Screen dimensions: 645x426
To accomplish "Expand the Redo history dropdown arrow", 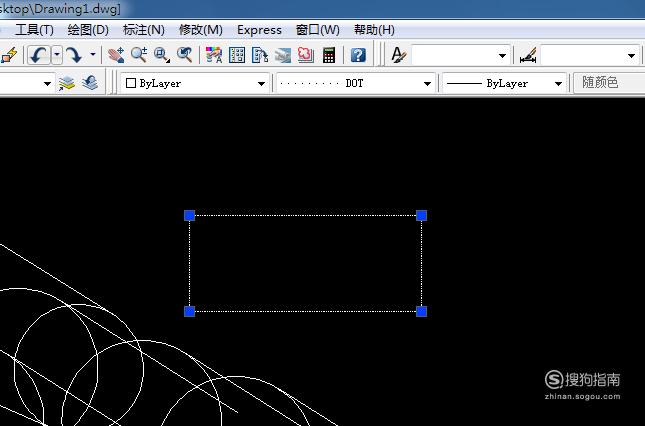I will pos(93,55).
